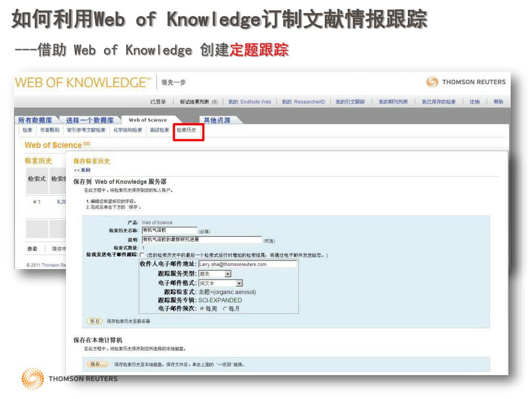
Task: Switch to 选择一个数据库 tab
Action: tap(90, 120)
